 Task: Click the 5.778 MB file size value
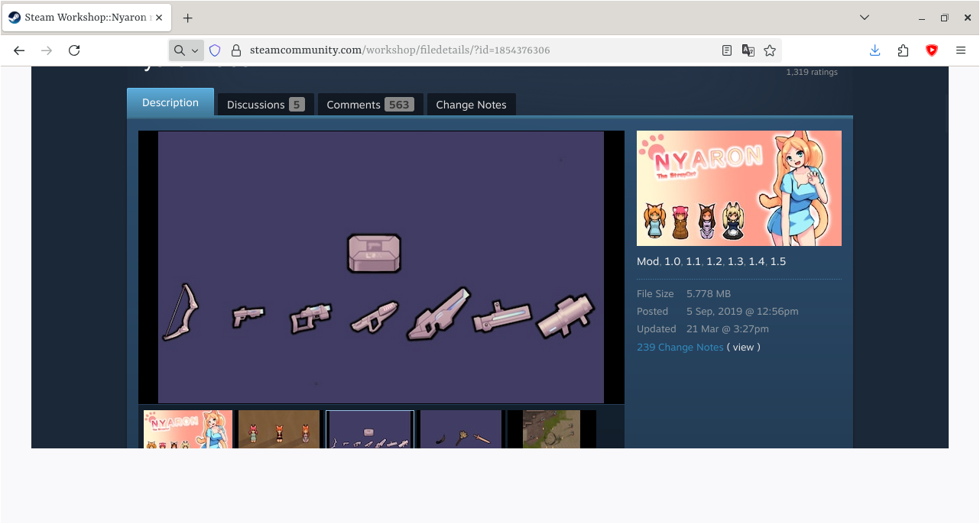(709, 293)
